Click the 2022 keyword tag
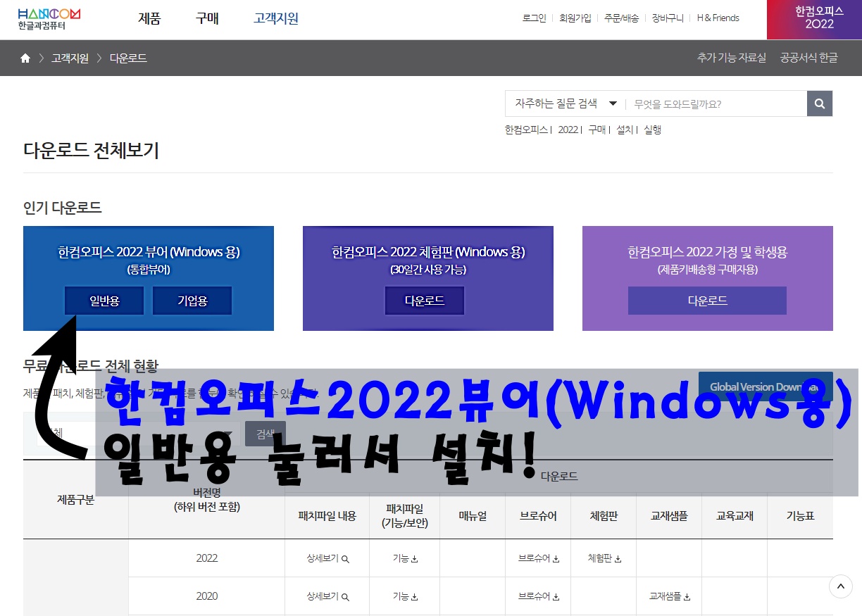The height and width of the screenshot is (616, 862). coord(568,130)
